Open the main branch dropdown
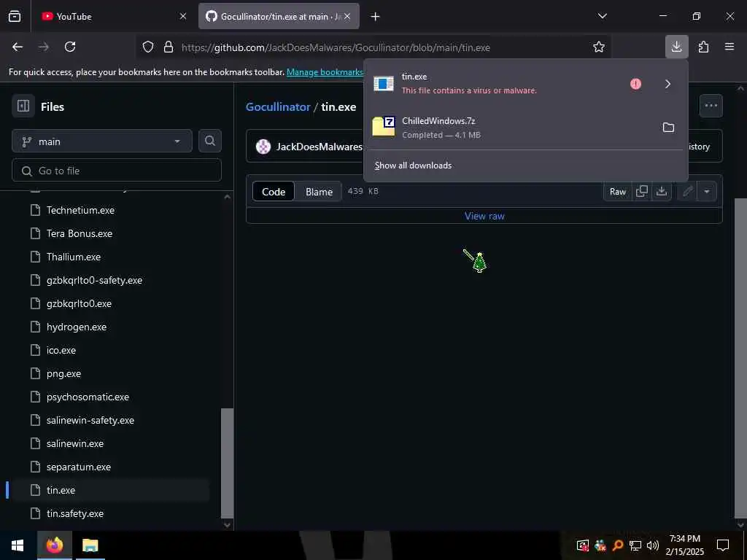Viewport: 747px width, 560px height. [102, 141]
